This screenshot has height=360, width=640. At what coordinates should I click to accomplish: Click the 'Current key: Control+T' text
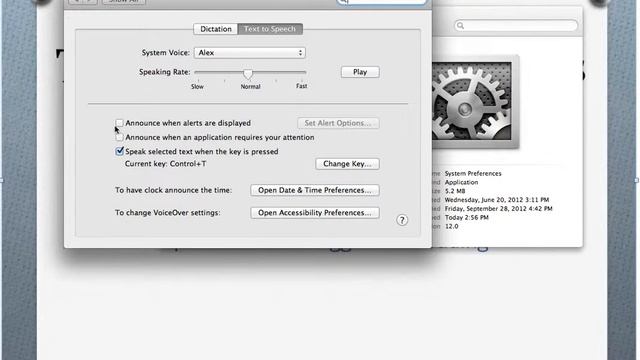click(x=165, y=164)
